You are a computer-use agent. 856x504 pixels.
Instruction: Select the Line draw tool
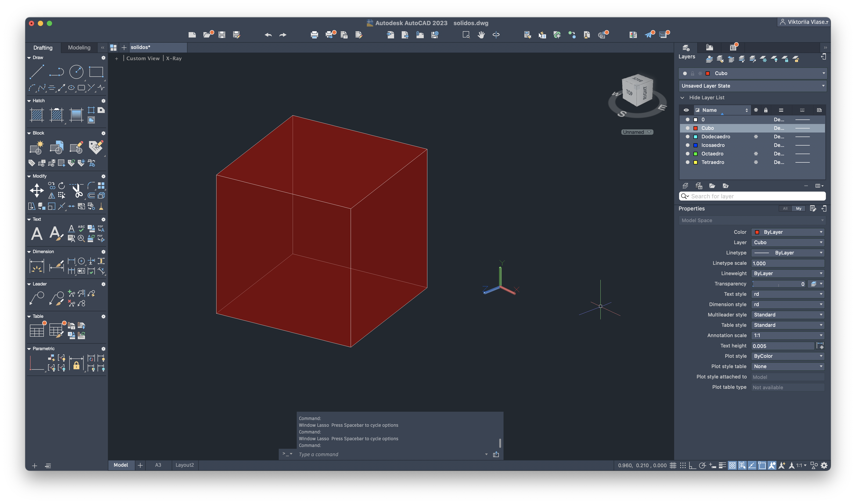coord(36,72)
